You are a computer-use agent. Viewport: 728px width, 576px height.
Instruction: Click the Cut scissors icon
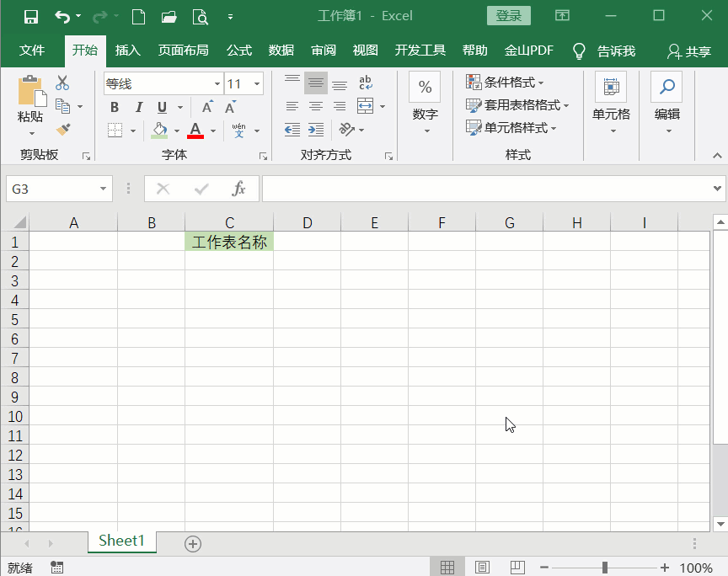point(62,83)
